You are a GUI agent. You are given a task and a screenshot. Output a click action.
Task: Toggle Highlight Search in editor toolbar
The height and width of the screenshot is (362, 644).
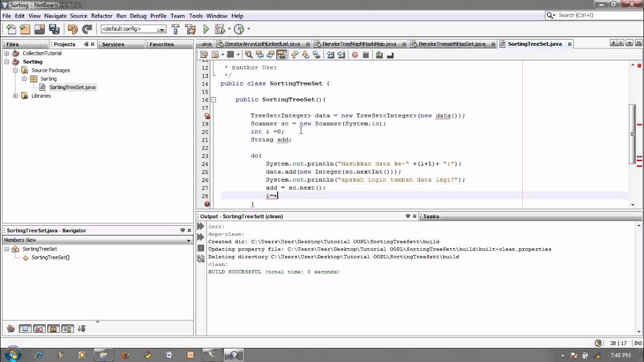(281, 55)
